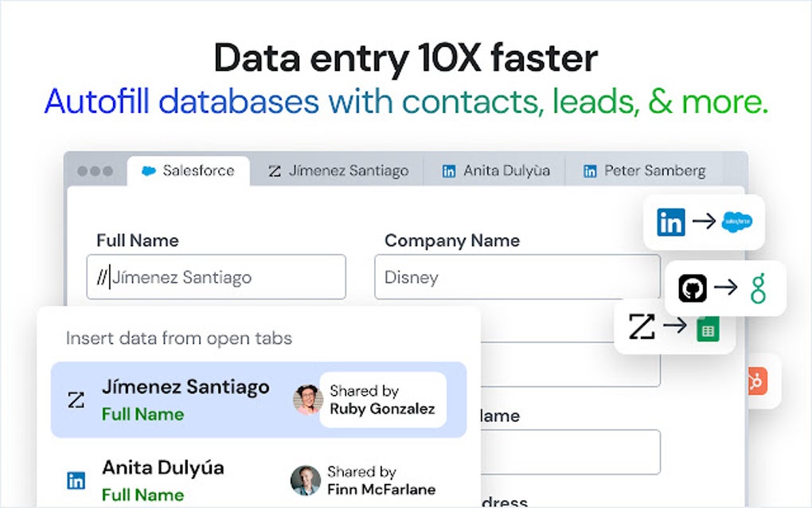
Task: Click the ZoomInfo Z icon in the integration card
Action: [x=642, y=326]
